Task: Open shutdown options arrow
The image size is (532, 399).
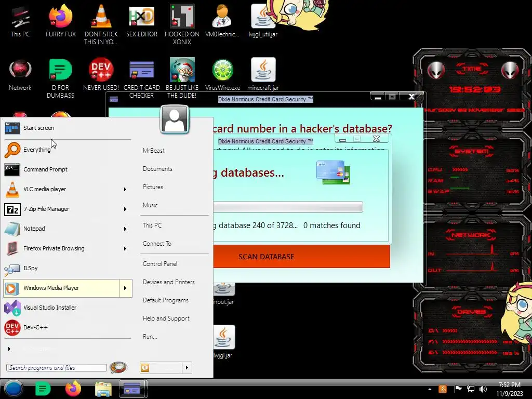Action: [187, 368]
